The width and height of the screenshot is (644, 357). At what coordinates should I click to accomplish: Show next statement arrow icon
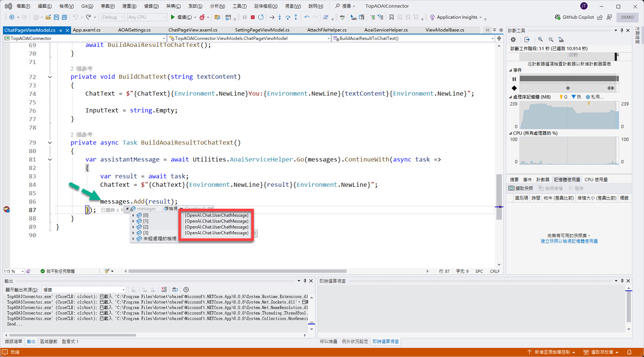tap(271, 17)
